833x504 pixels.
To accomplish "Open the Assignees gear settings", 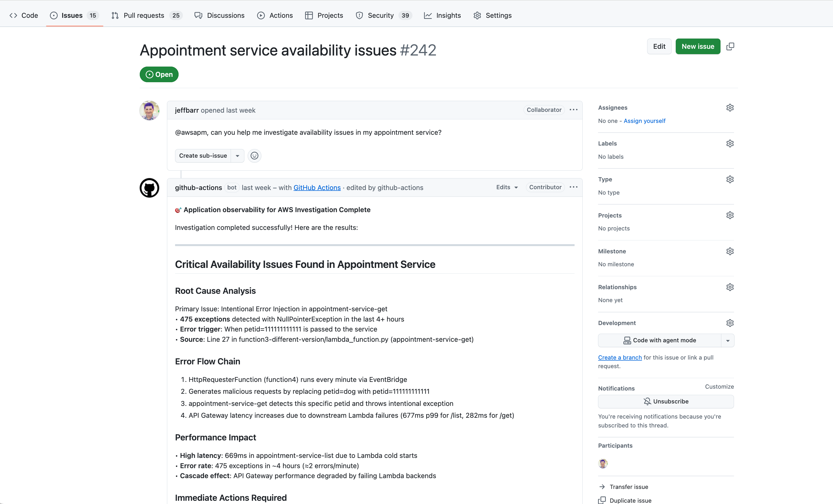I will 730,108.
